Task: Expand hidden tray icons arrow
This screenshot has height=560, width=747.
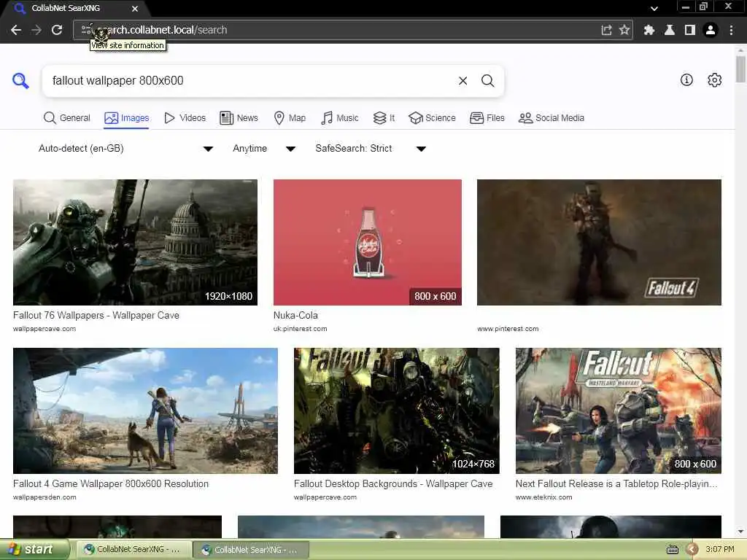Action: [x=692, y=550]
